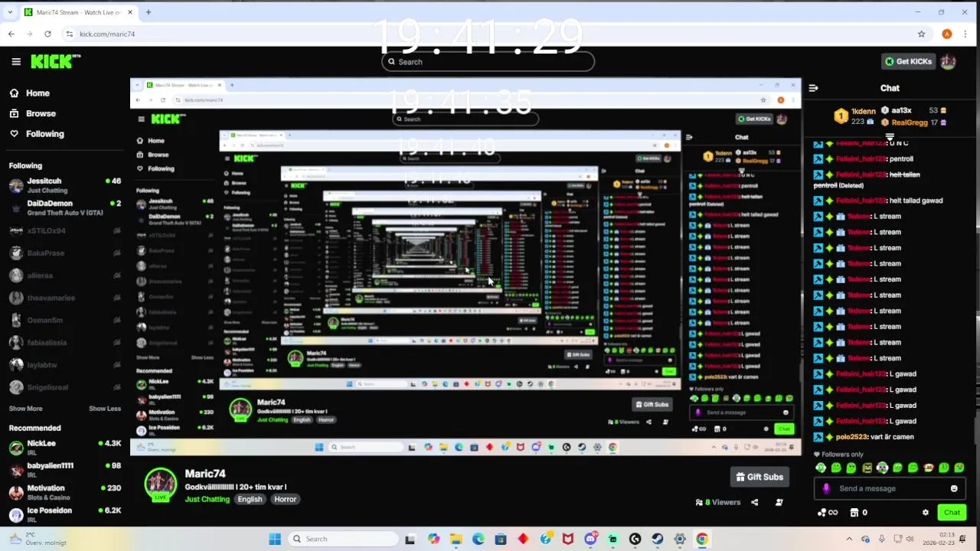Open Windows Start menu
The image size is (980, 551).
(x=275, y=539)
